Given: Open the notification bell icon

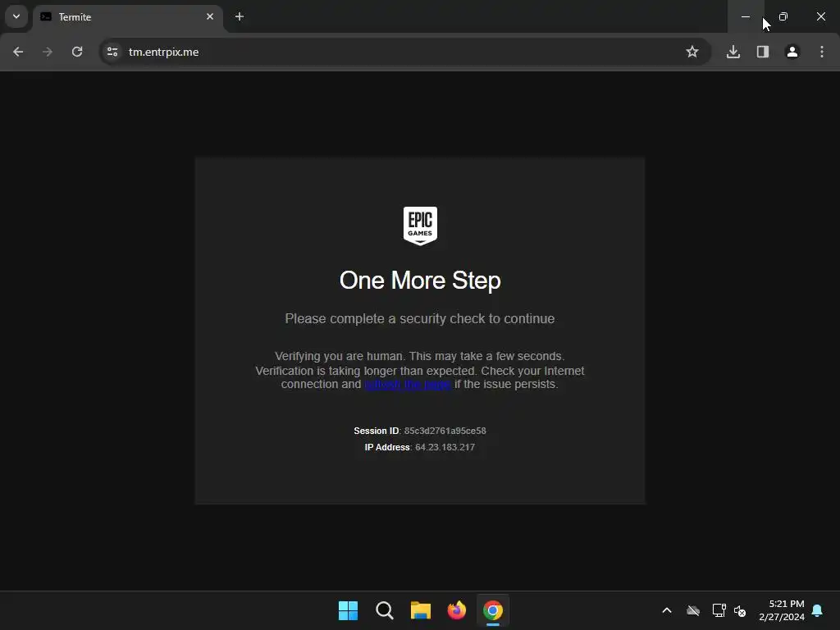Looking at the screenshot, I should pyautogui.click(x=818, y=610).
